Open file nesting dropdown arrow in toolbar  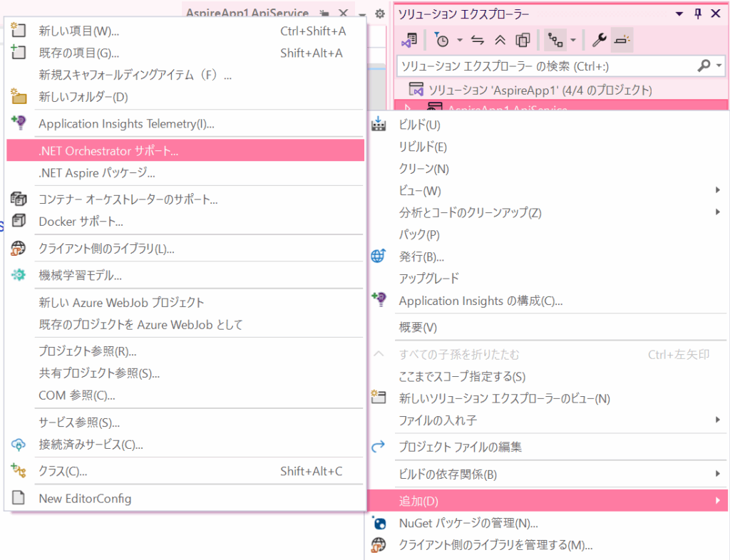[x=573, y=40]
